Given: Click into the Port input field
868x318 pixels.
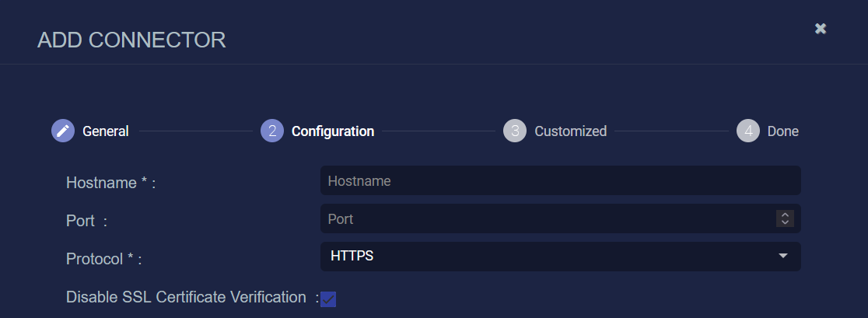Looking at the screenshot, I should (544, 219).
